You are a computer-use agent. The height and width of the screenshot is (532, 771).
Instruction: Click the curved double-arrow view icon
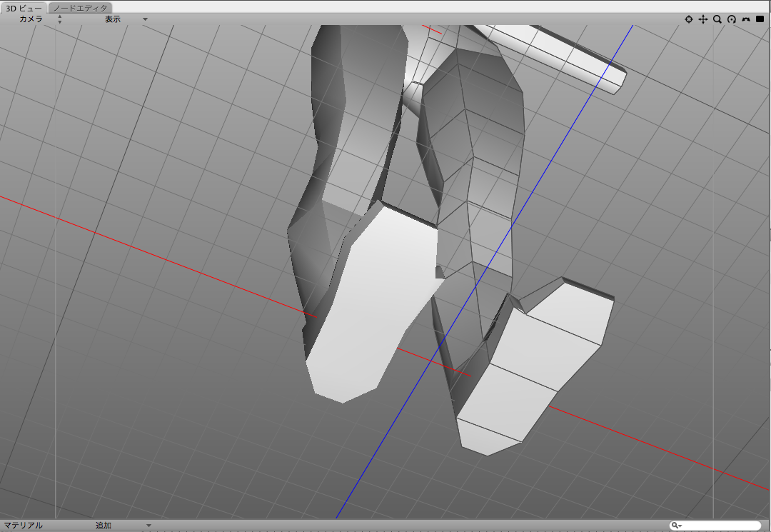[x=746, y=19]
